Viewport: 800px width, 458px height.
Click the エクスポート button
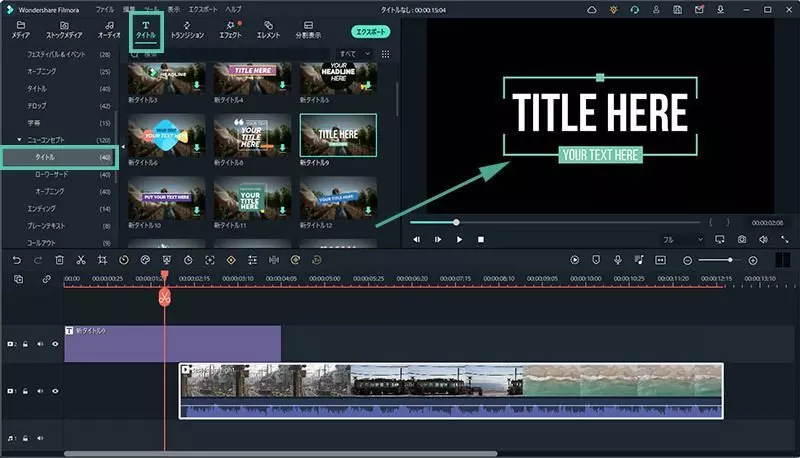pyautogui.click(x=371, y=32)
